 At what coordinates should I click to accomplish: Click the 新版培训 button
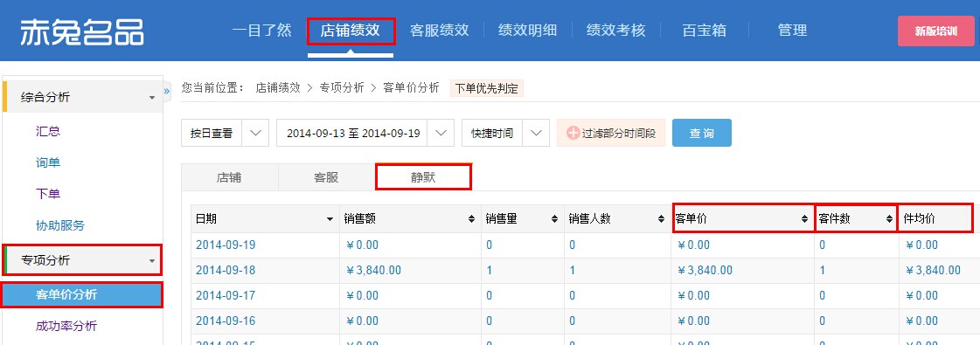pos(935,31)
